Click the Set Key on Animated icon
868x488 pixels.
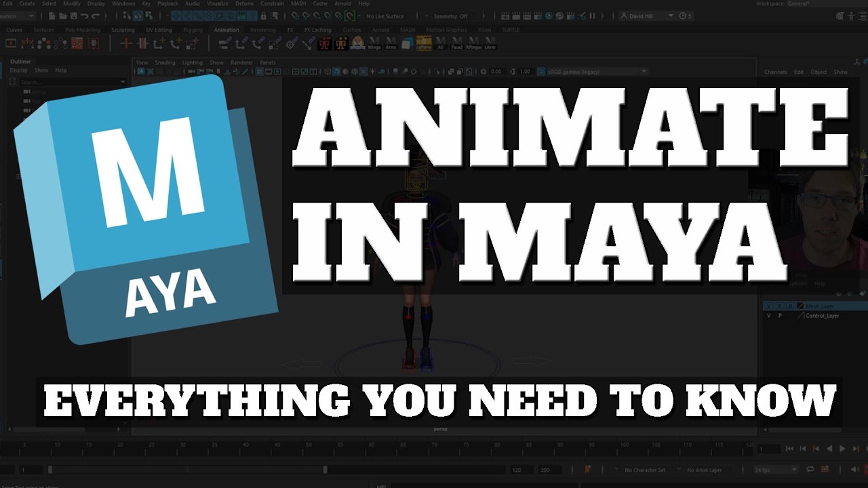tap(142, 43)
